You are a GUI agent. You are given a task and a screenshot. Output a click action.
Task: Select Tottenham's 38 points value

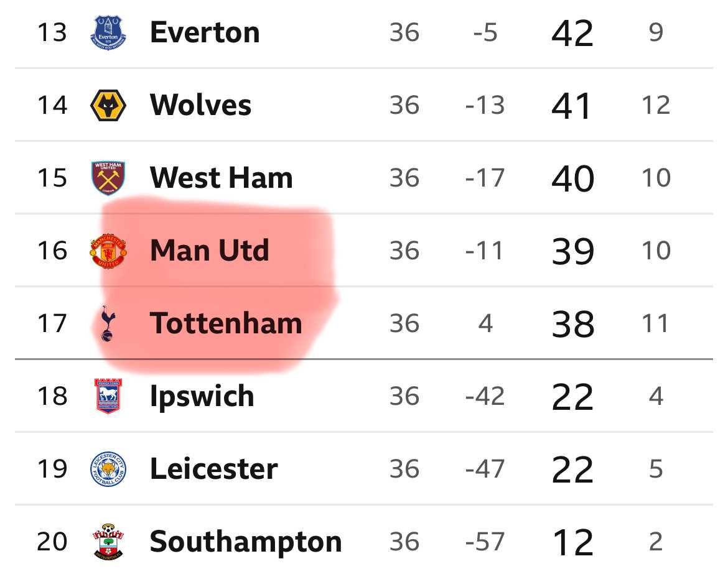573,324
